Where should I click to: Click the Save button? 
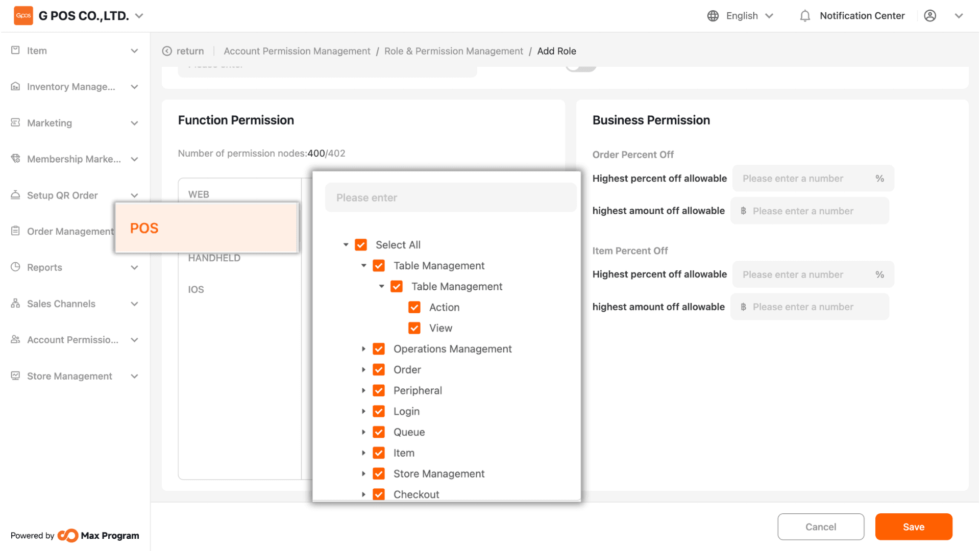pyautogui.click(x=914, y=527)
